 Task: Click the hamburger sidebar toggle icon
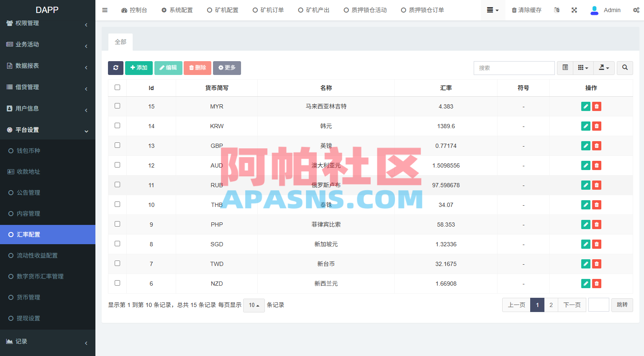coord(105,10)
